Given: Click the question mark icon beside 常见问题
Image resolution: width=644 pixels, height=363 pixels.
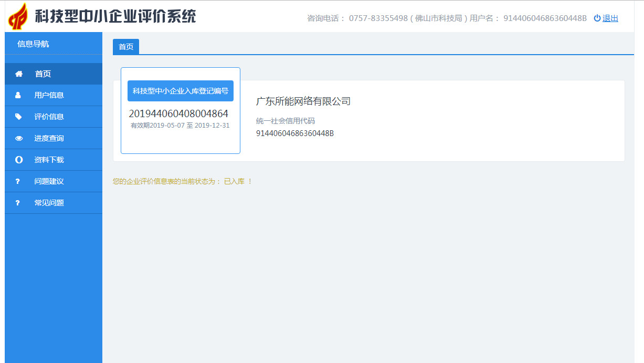Looking at the screenshot, I should pyautogui.click(x=17, y=203).
